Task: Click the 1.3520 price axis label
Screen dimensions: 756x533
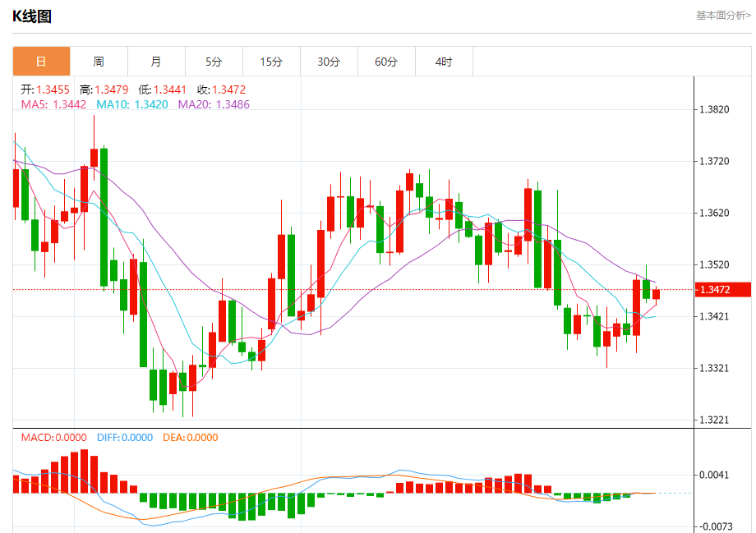Action: [x=715, y=264]
